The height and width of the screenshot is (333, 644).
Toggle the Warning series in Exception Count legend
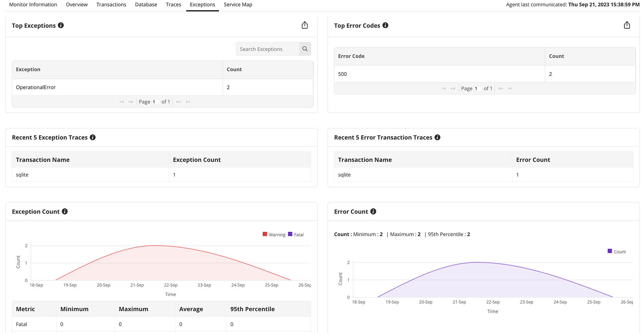[274, 234]
